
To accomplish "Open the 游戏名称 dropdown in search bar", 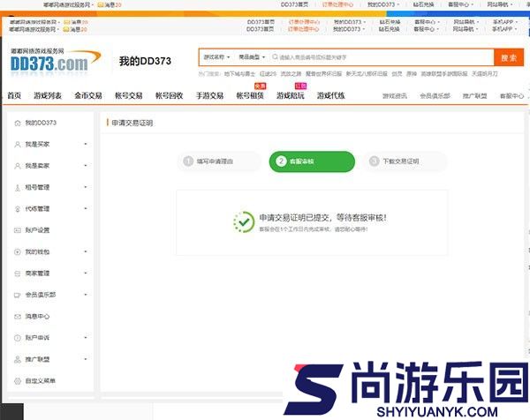I will click(x=216, y=57).
